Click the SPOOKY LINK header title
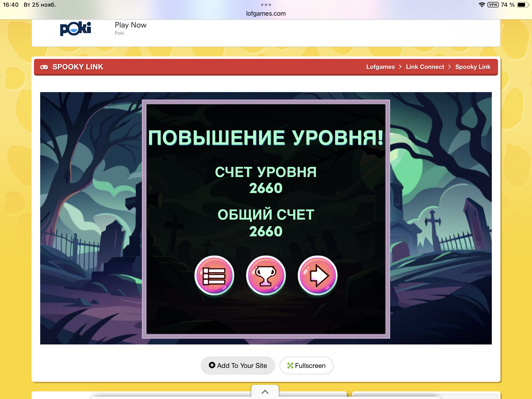This screenshot has width=532, height=399. click(x=78, y=67)
